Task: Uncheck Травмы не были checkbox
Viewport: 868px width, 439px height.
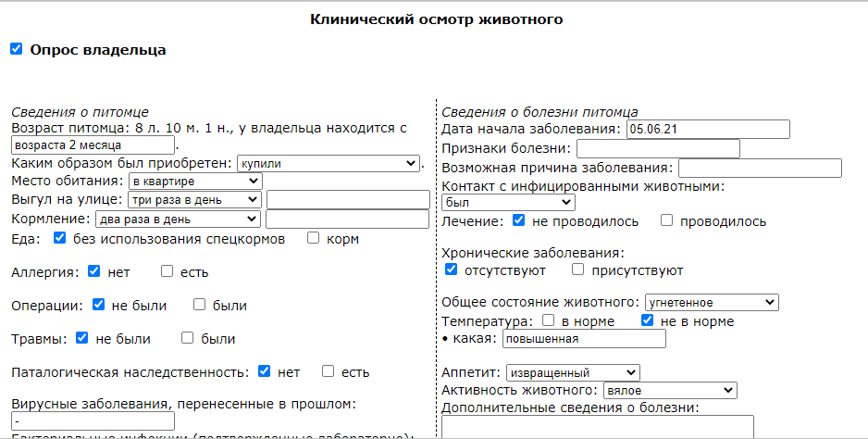Action: pyautogui.click(x=82, y=338)
